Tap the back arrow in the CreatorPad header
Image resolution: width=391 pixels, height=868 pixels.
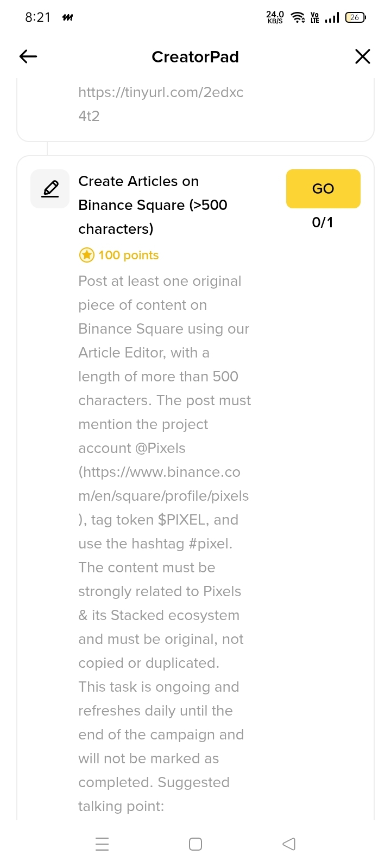pyautogui.click(x=28, y=56)
